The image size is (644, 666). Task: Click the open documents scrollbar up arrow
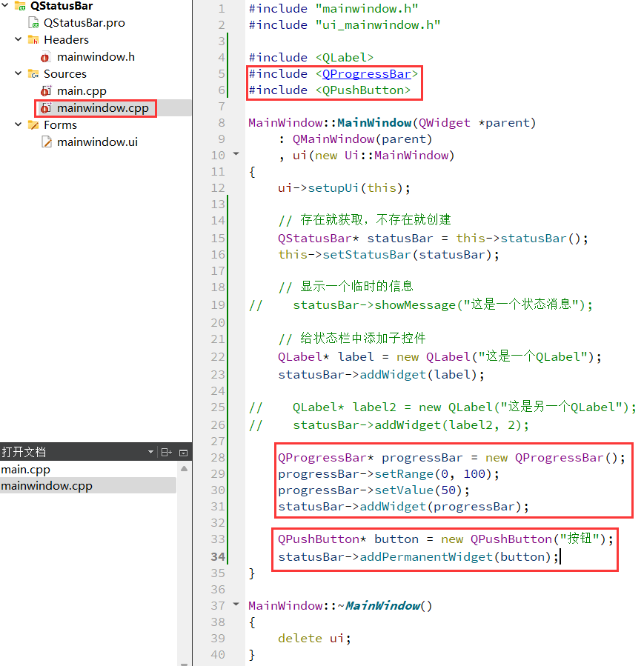pos(184,468)
